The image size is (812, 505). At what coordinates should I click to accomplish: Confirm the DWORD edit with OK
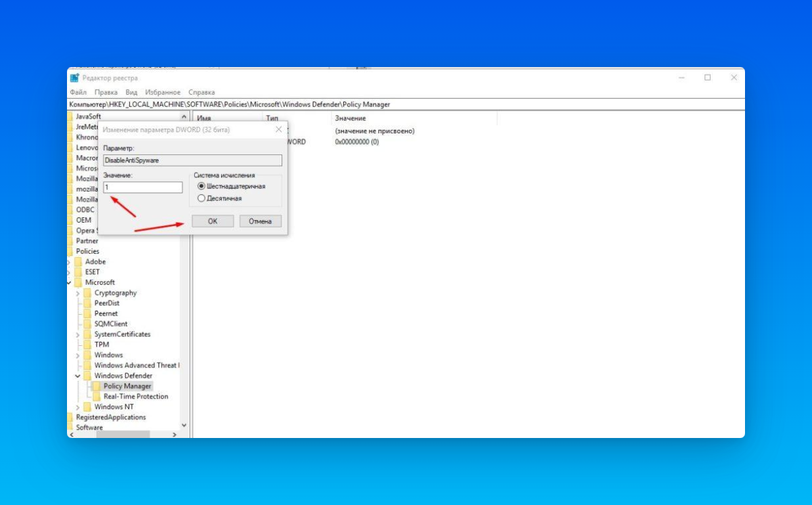click(x=212, y=221)
